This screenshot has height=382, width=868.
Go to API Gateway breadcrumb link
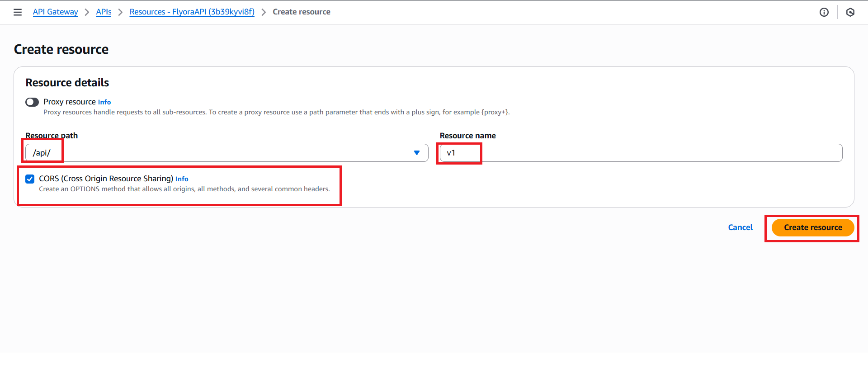55,12
